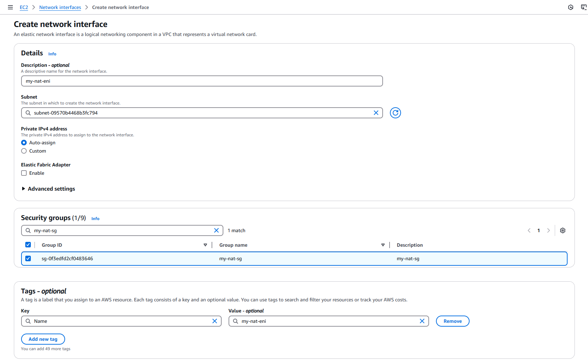588x364 pixels.
Task: Click the sg-0f3edfd2cf0483646 group ID
Action: 67,258
